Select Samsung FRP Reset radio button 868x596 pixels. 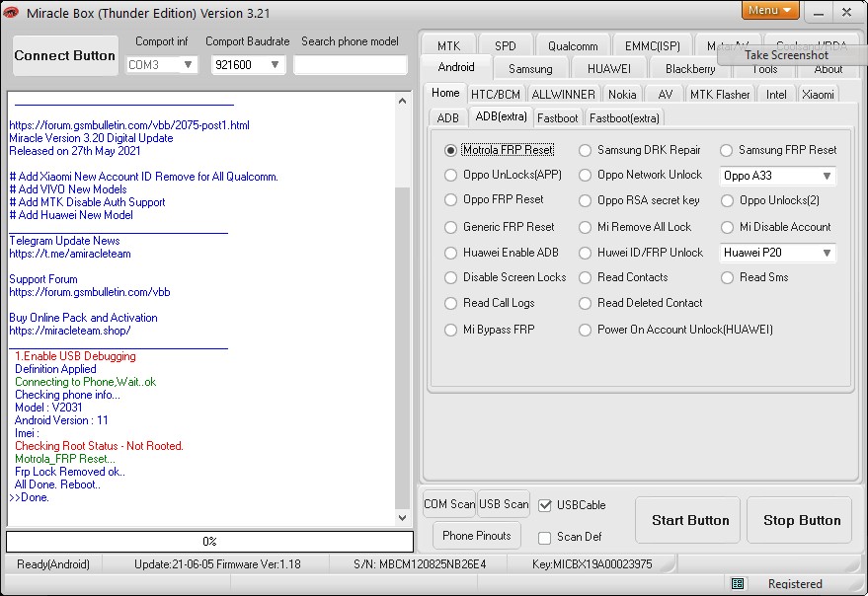point(726,150)
